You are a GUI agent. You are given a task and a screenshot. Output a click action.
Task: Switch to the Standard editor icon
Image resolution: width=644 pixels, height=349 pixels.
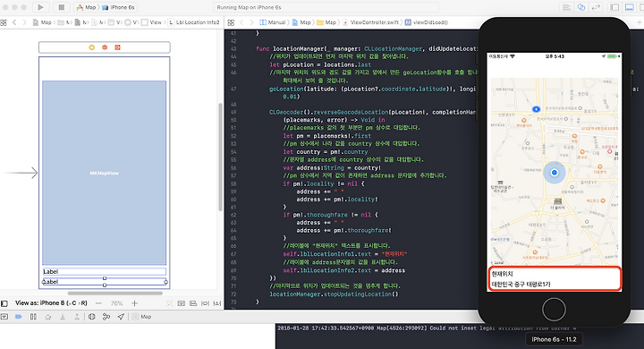pos(566,7)
